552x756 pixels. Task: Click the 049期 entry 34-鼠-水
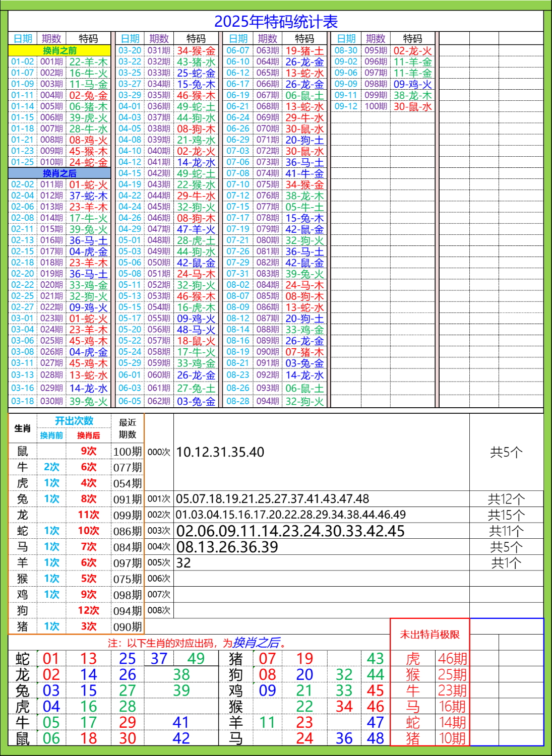tap(198, 251)
